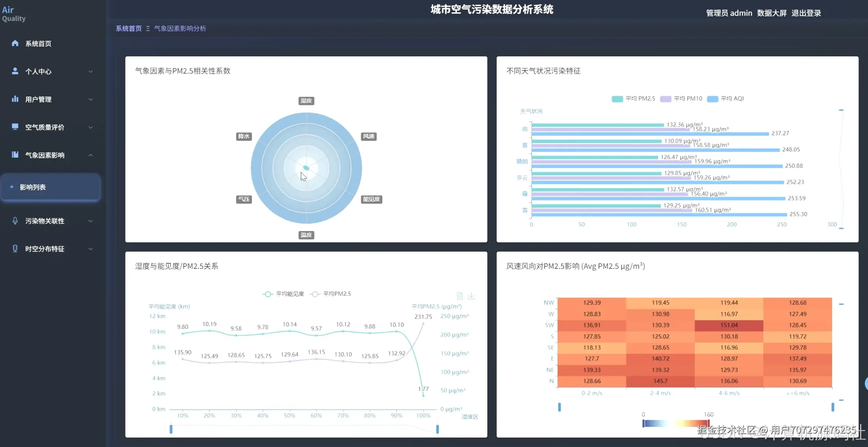
Task: Click the heatmap color scale handle at 160
Action: 709,424
